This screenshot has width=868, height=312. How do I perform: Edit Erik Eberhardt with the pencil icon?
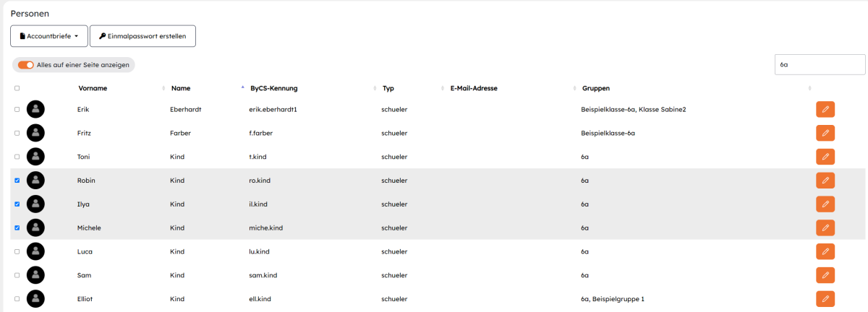(x=825, y=109)
